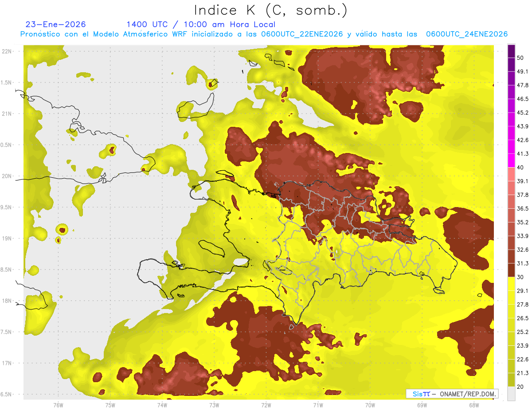Click the latitude label "17N"

pyautogui.click(x=7, y=364)
